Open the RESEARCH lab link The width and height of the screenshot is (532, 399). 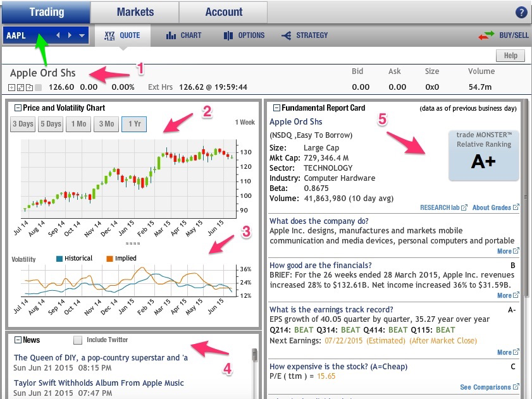point(443,207)
